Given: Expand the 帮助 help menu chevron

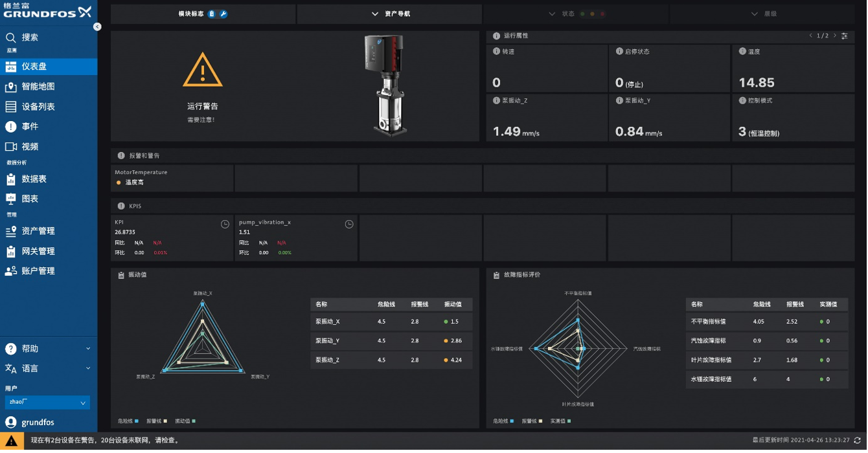Looking at the screenshot, I should click(x=88, y=349).
